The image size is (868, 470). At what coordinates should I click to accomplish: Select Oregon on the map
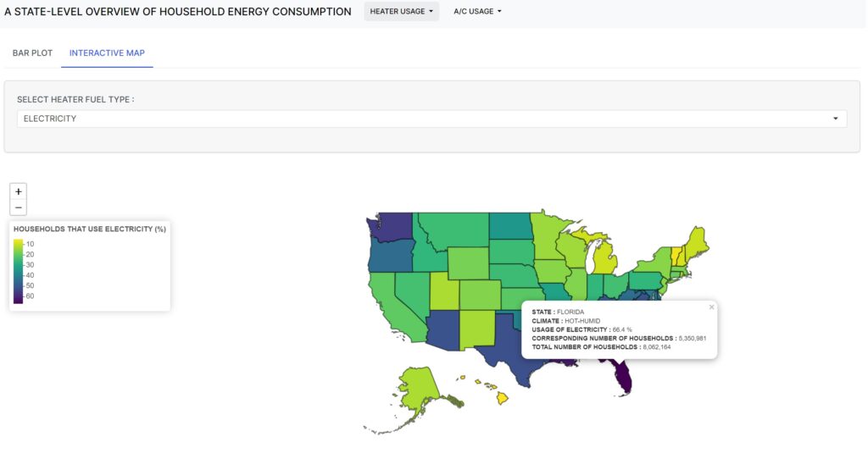[x=391, y=256]
